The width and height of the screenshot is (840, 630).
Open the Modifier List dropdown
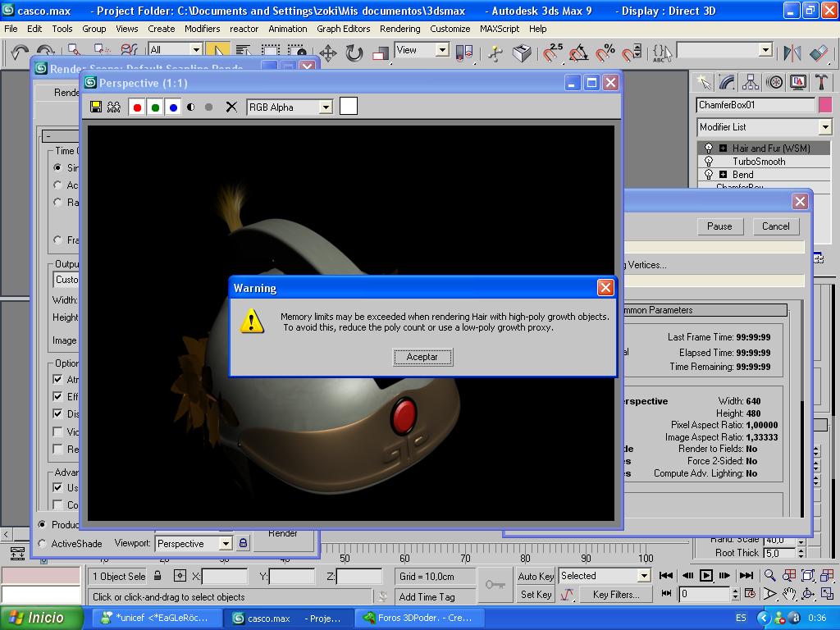825,127
